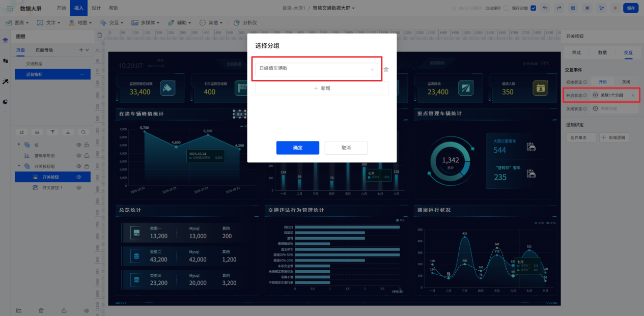
Task: Open the 文字 dropdown in insert toolbar
Action: tap(49, 22)
